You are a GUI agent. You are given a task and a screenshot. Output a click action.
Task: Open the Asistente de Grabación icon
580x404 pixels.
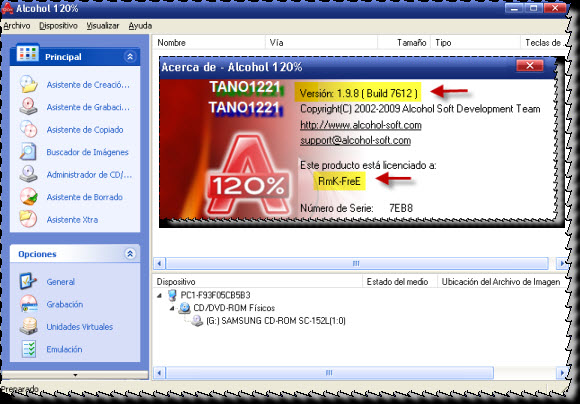[29, 107]
